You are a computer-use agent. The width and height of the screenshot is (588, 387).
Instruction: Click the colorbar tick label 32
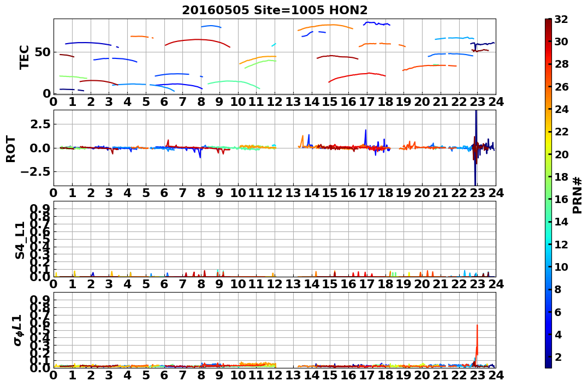561,19
